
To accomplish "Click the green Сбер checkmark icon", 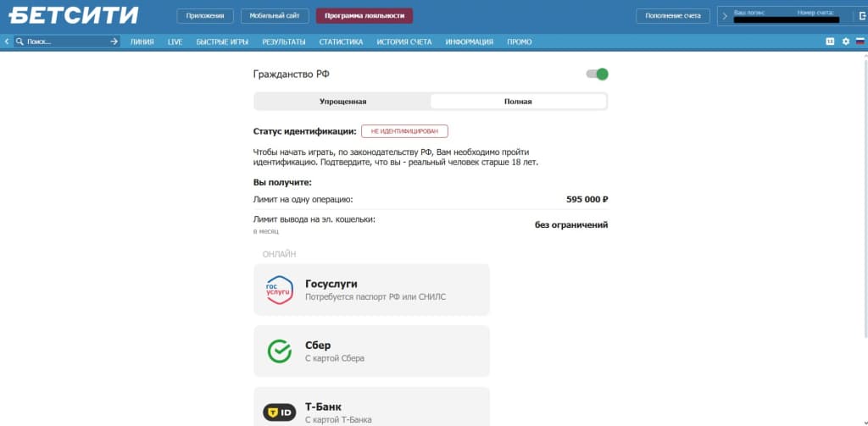I will (279, 351).
